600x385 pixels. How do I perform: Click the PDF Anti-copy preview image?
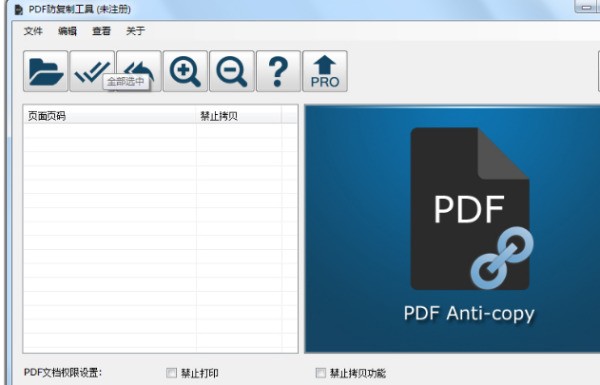pos(452,229)
